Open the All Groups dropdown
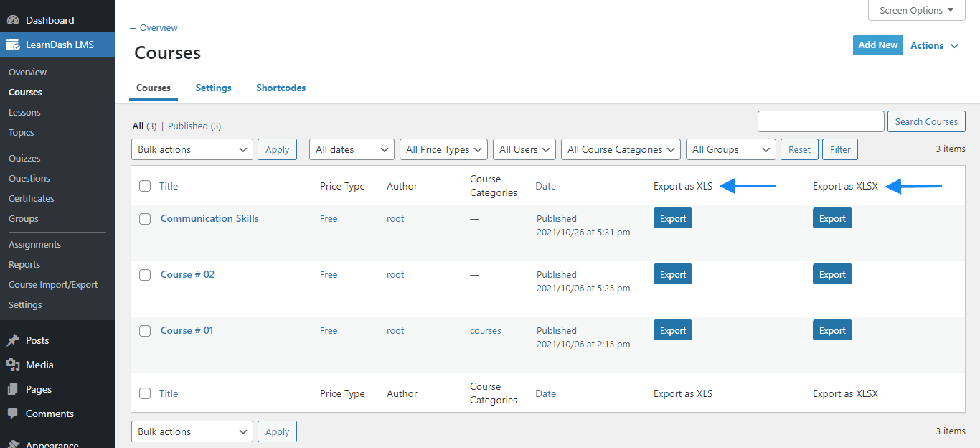 tap(731, 149)
